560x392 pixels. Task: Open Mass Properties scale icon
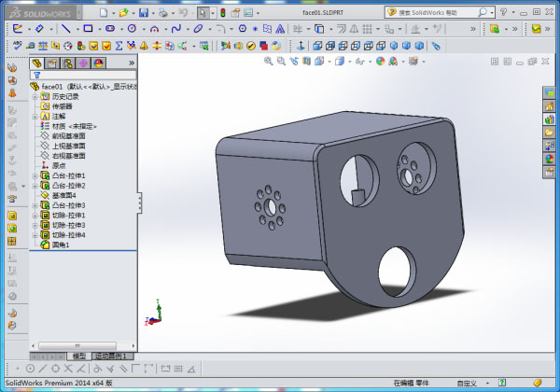tap(43, 46)
